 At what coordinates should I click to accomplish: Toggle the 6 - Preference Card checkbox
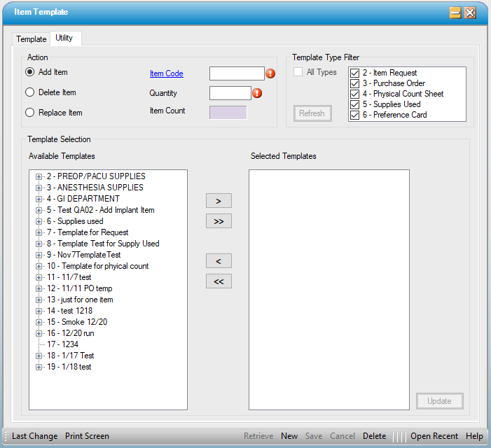click(355, 115)
